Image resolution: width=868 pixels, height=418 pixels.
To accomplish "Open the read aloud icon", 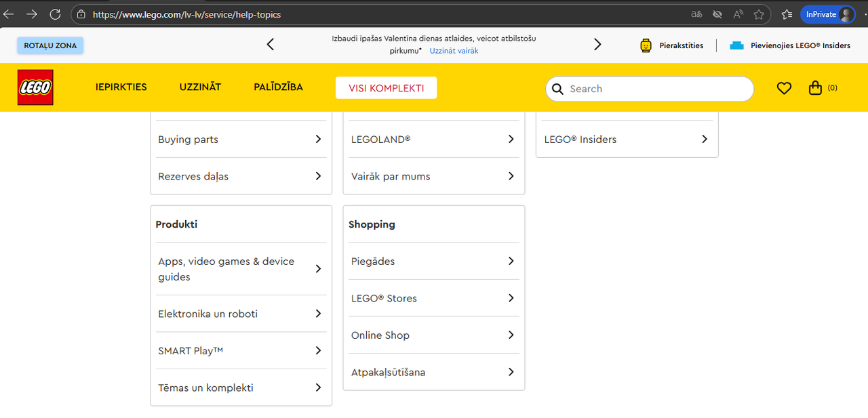I will coord(738,14).
